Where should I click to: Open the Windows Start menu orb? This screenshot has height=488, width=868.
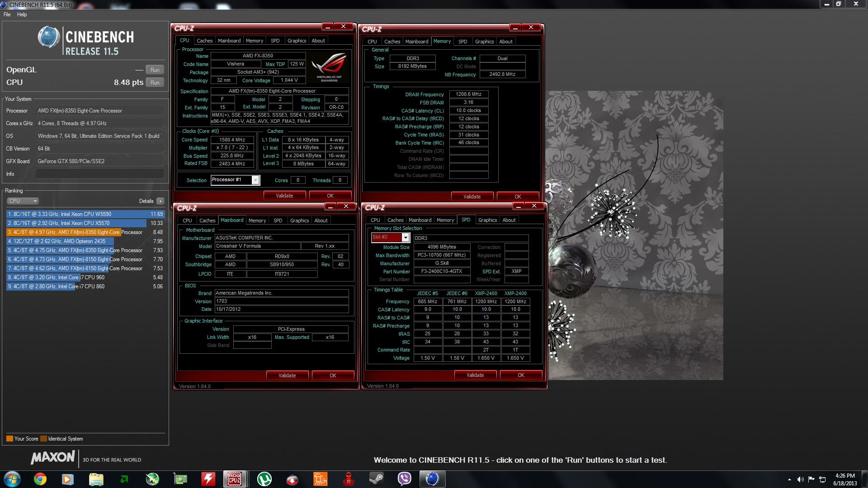coord(12,479)
